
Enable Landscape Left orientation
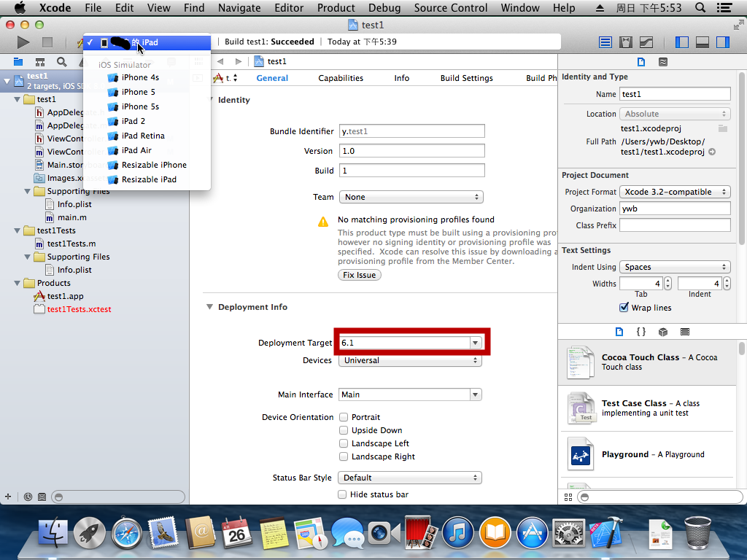tap(343, 443)
